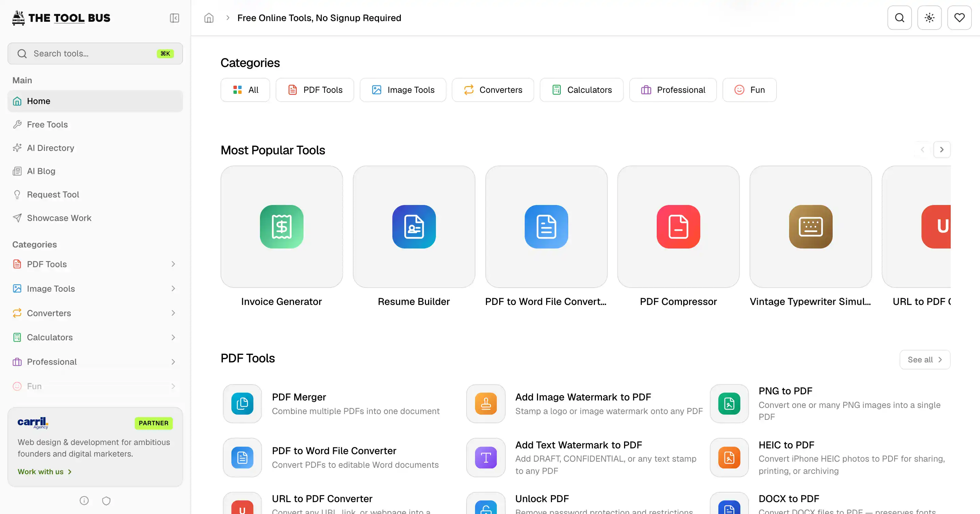This screenshot has height=514, width=980.
Task: Click Work with us partner link
Action: [45, 472]
